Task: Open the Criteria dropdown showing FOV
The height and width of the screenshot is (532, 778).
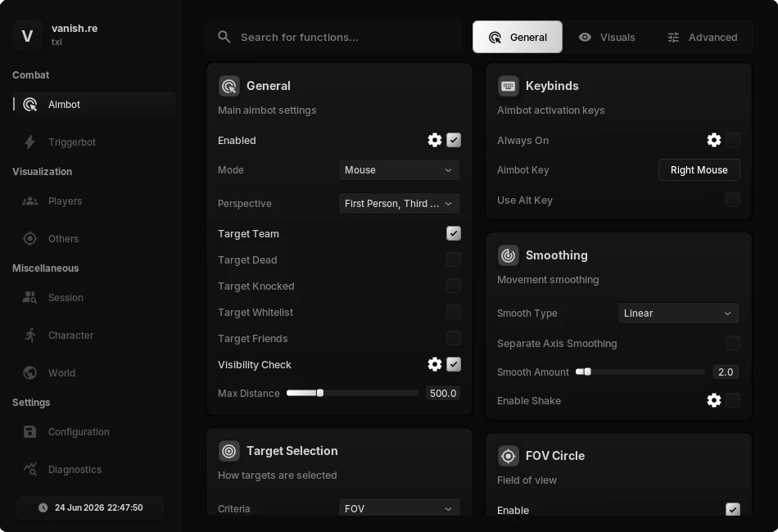Action: [x=400, y=507]
